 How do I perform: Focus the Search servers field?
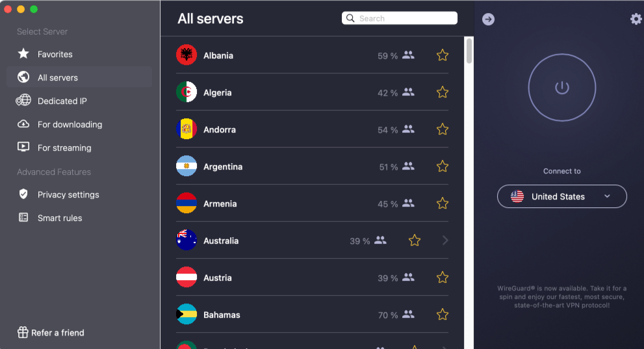point(399,18)
